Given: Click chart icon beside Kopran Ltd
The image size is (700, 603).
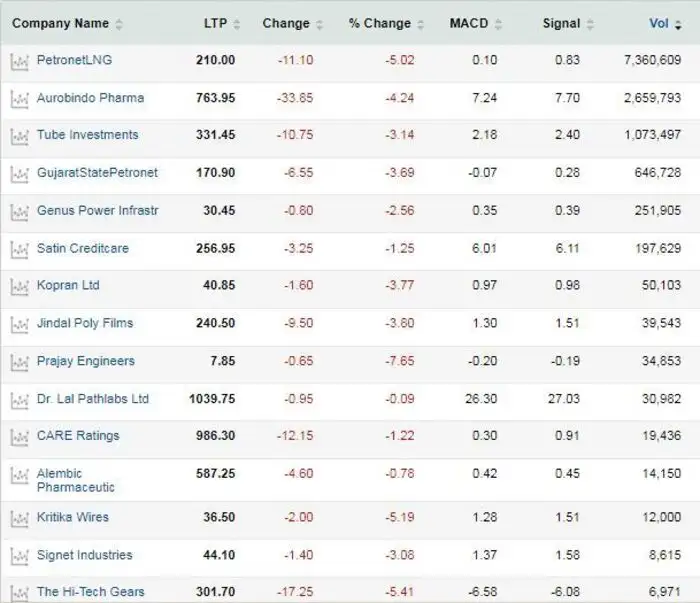Looking at the screenshot, I should (19, 287).
